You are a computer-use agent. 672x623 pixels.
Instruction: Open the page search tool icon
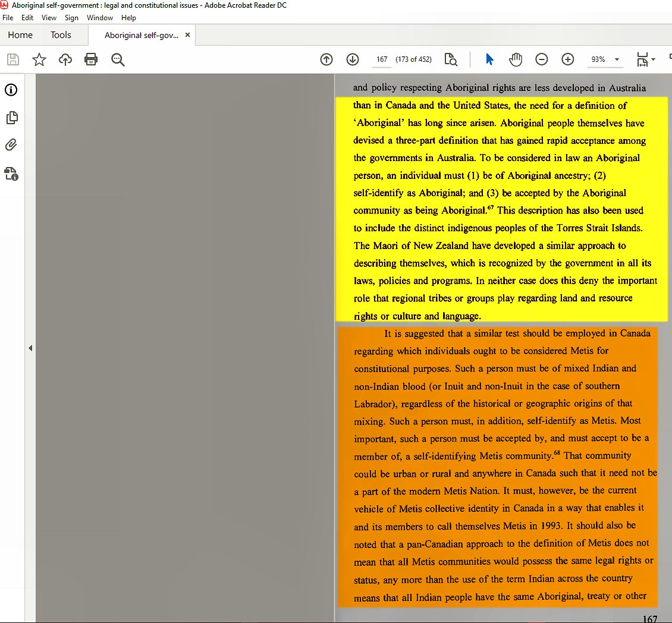[x=451, y=59]
